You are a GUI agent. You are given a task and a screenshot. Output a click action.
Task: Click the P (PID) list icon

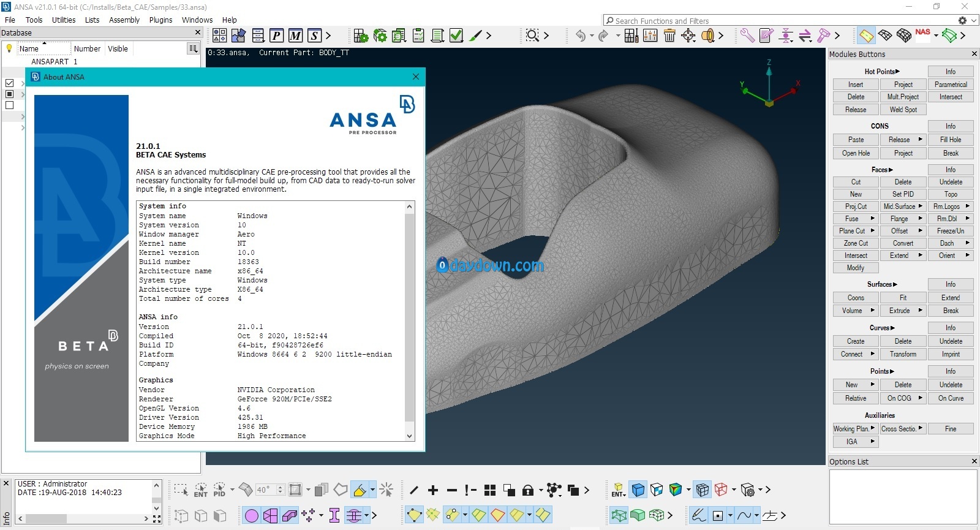point(276,36)
